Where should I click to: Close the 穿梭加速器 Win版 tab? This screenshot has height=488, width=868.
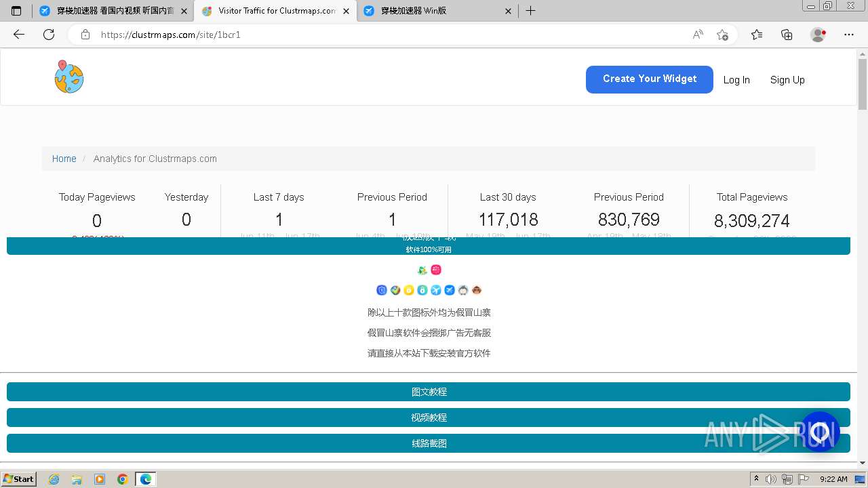[x=508, y=11]
